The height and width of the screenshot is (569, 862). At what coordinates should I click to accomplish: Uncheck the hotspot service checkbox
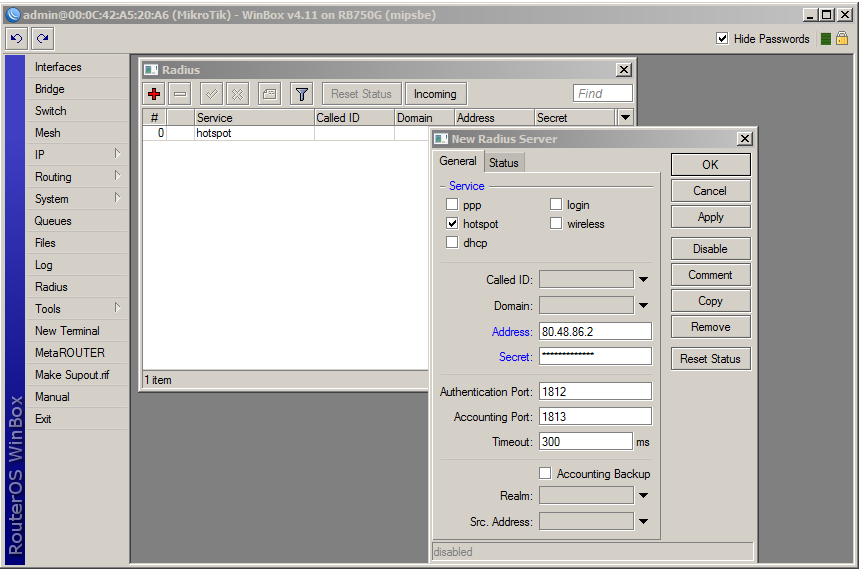[x=452, y=224]
